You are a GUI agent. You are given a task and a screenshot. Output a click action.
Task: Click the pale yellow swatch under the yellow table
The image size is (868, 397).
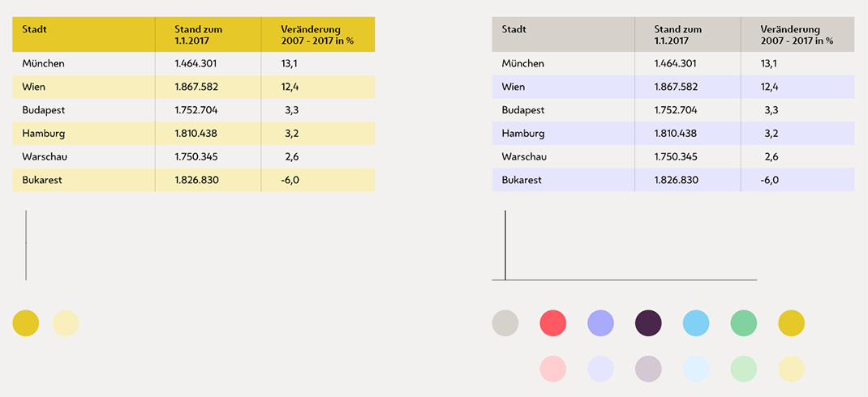(x=66, y=323)
